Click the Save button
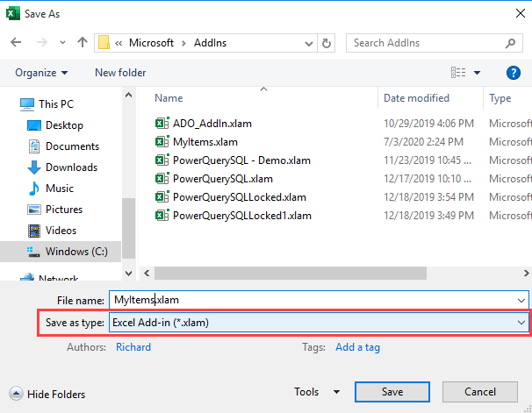Image resolution: width=532 pixels, height=413 pixels. click(x=392, y=392)
